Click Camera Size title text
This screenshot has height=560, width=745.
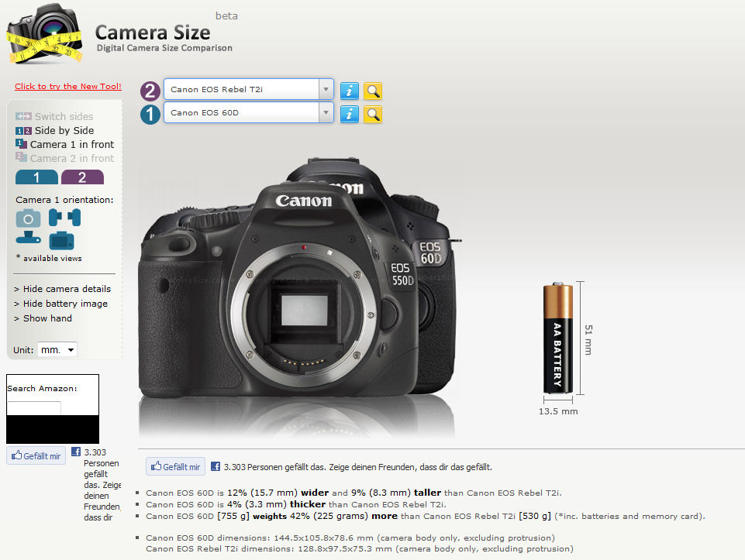(x=153, y=33)
